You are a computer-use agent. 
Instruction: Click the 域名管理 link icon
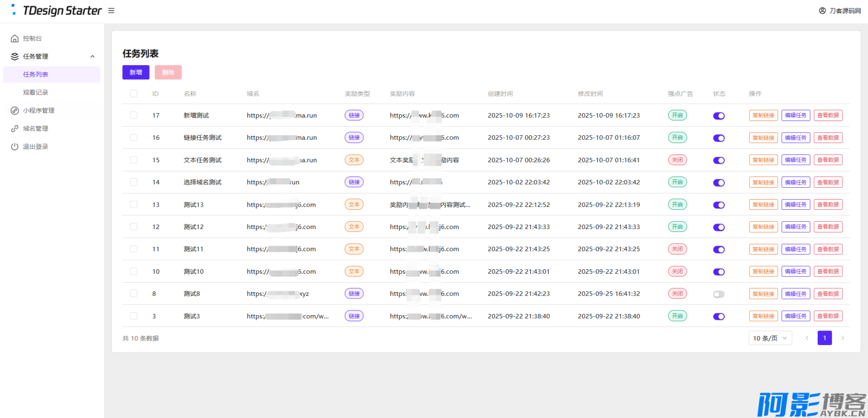(x=15, y=128)
